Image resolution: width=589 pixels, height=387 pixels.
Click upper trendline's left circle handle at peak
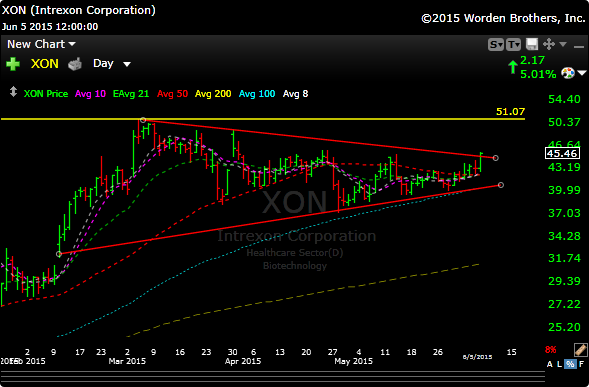coord(143,120)
